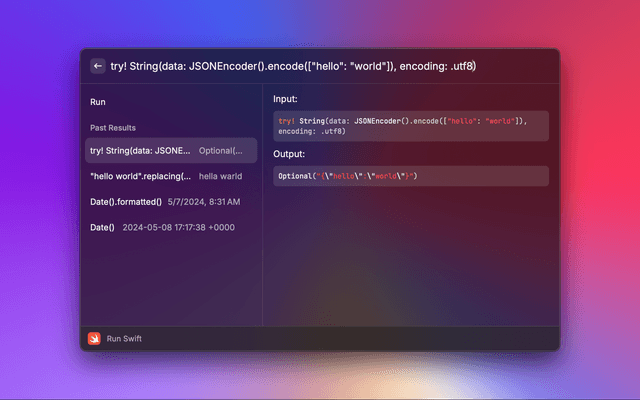
Task: Click the Past Results section header
Action: pyautogui.click(x=113, y=128)
